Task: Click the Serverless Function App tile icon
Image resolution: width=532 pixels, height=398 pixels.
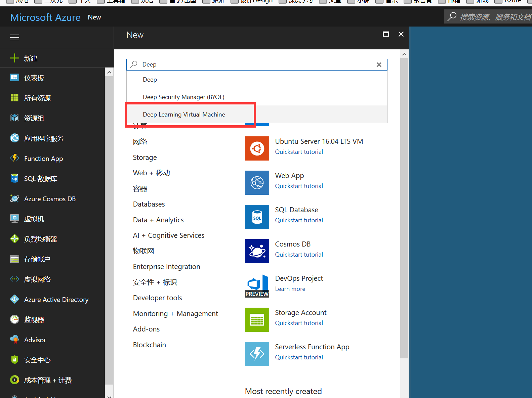Action: pos(257,354)
